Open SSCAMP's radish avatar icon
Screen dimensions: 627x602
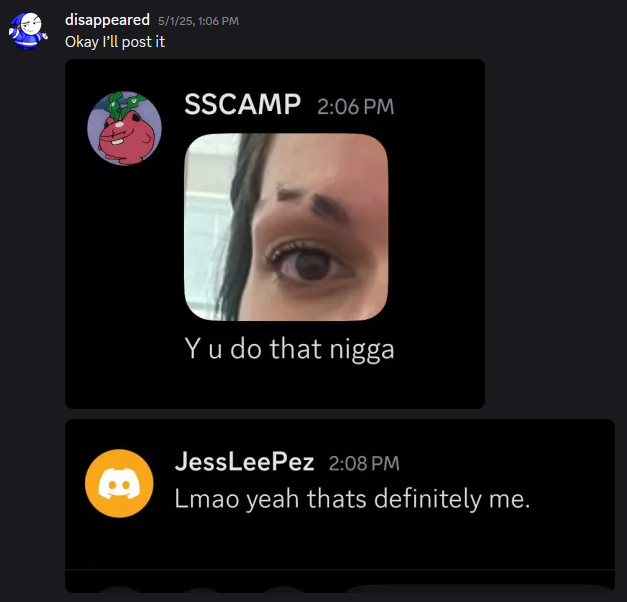point(124,128)
